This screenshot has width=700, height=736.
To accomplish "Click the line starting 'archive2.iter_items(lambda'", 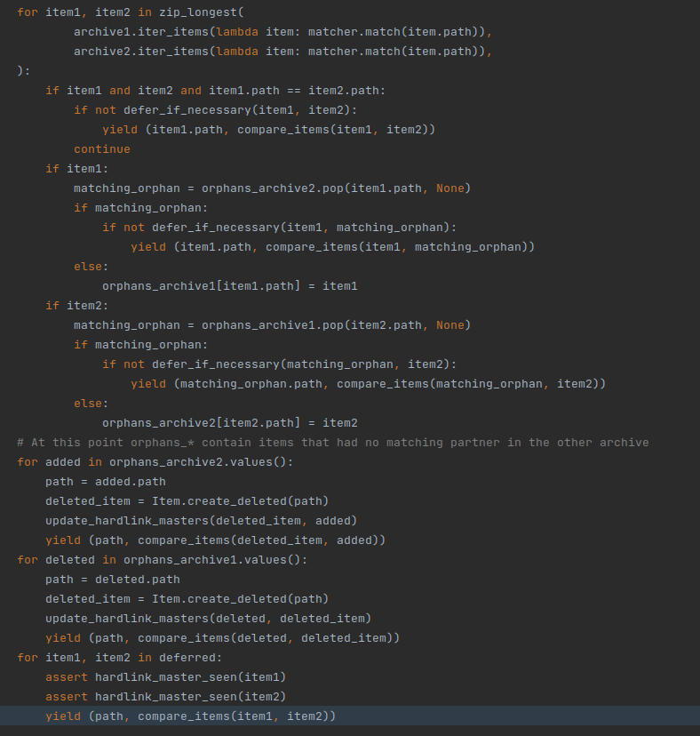I will pyautogui.click(x=282, y=52).
